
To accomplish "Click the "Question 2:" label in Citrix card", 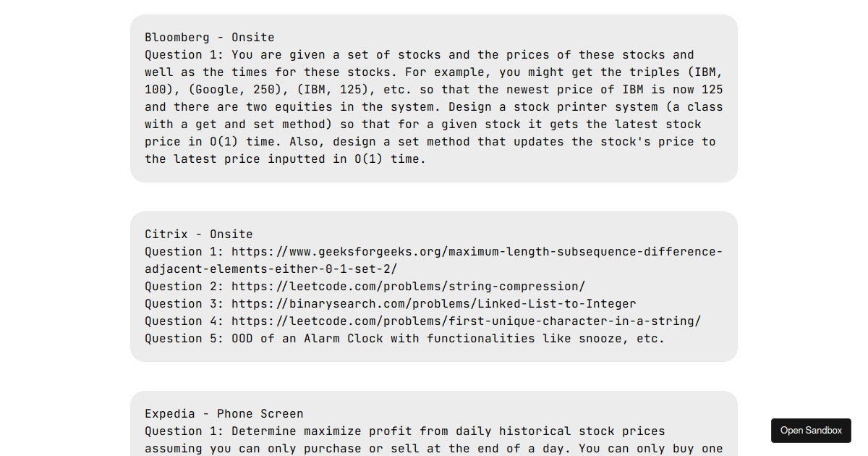I will [x=184, y=287].
